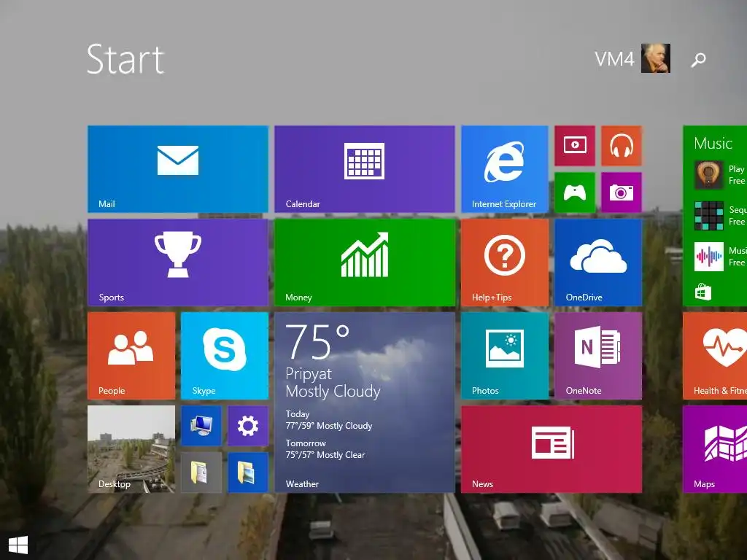Image resolution: width=747 pixels, height=560 pixels.
Task: Open the Video app small tile
Action: coord(575,146)
